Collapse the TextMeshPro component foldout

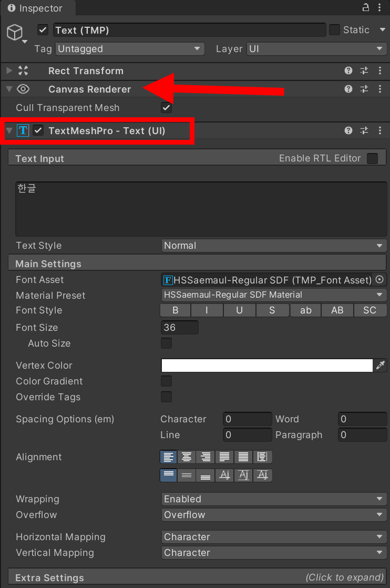(x=9, y=130)
